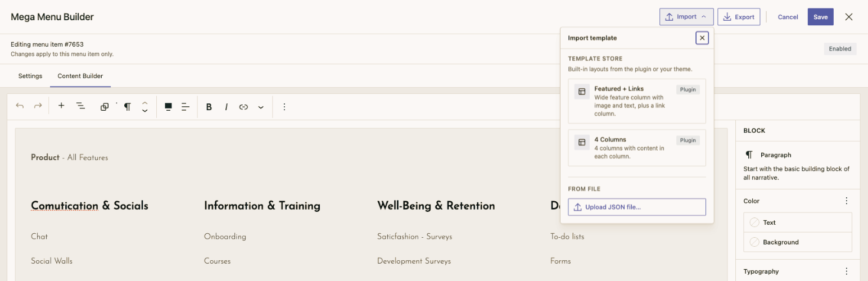Open block options three-dot menu
The image size is (868, 281).
tap(284, 107)
